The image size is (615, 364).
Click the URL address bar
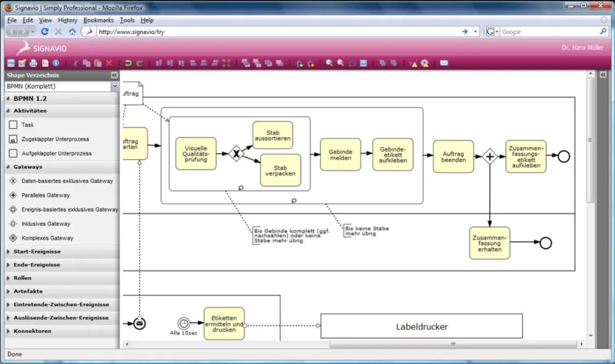pos(277,32)
